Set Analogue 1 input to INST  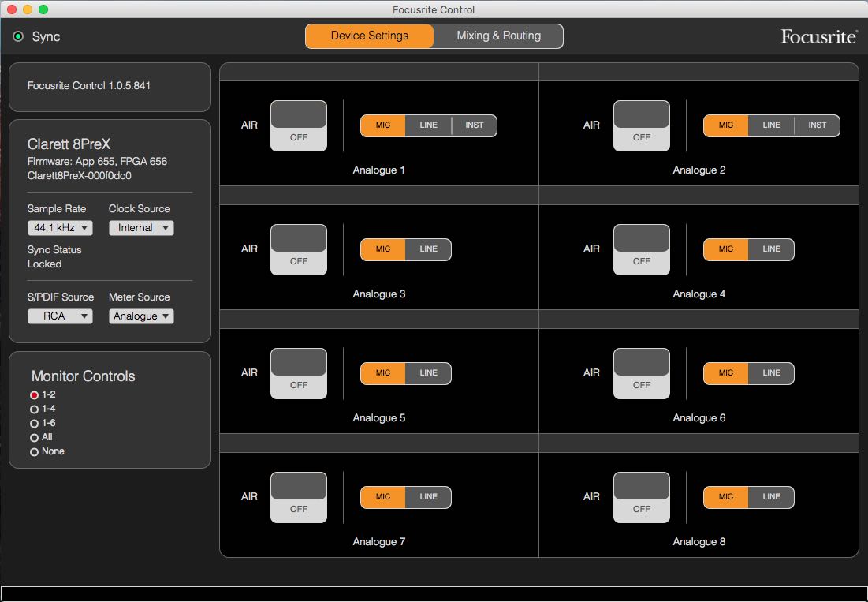pyautogui.click(x=474, y=125)
